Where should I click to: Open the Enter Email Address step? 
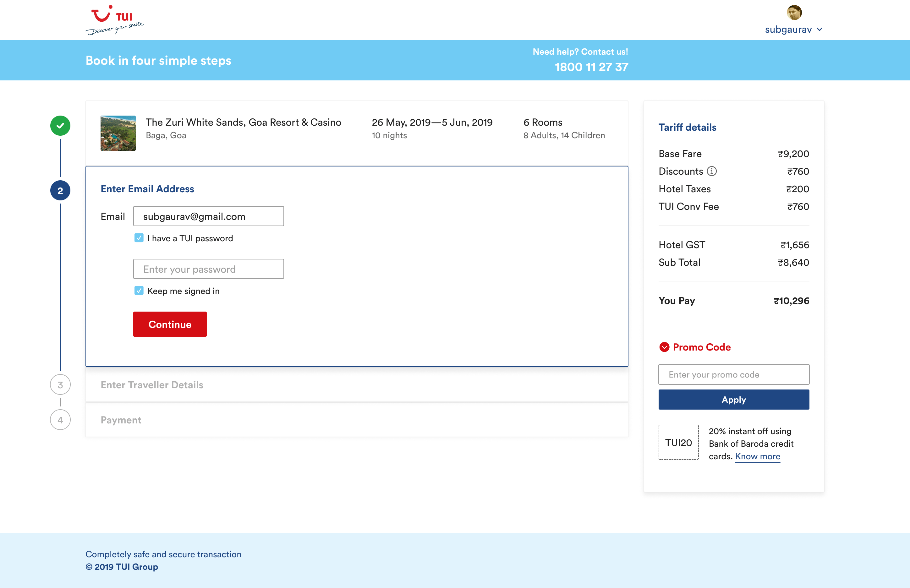click(x=147, y=188)
